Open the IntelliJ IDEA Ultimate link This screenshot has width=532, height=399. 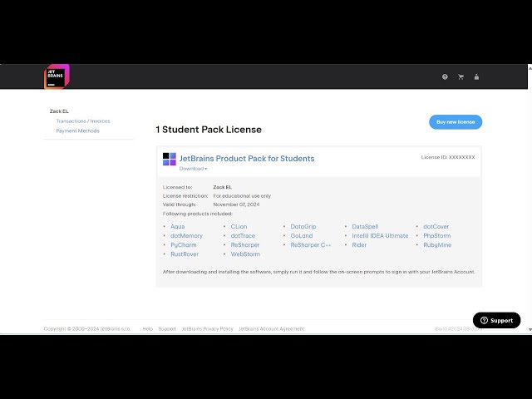380,236
